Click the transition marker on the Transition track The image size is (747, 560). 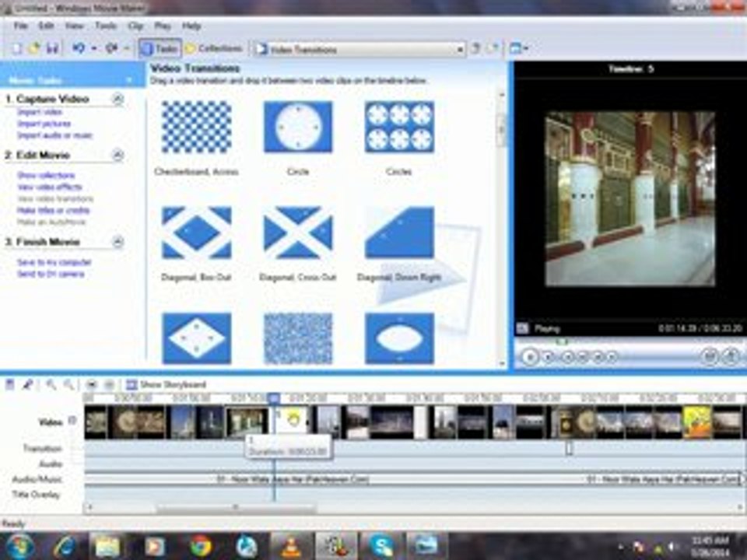(569, 448)
